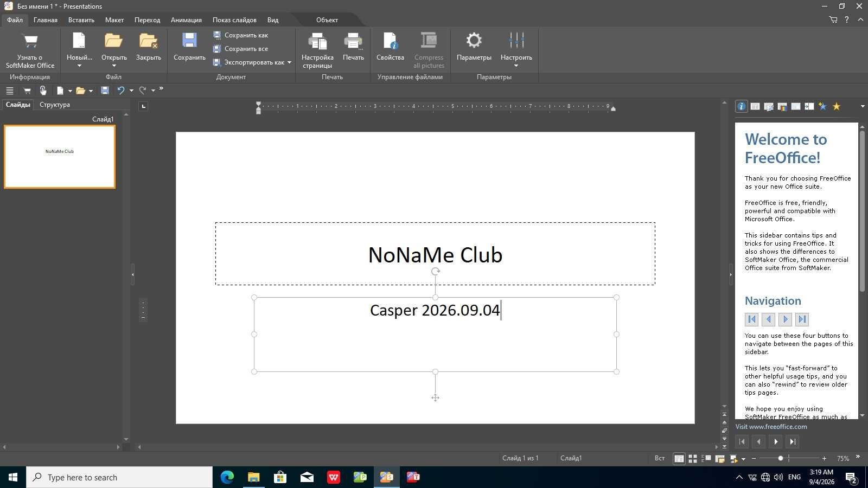The image size is (868, 488).
Task: Click the zoom slider handle
Action: click(781, 459)
